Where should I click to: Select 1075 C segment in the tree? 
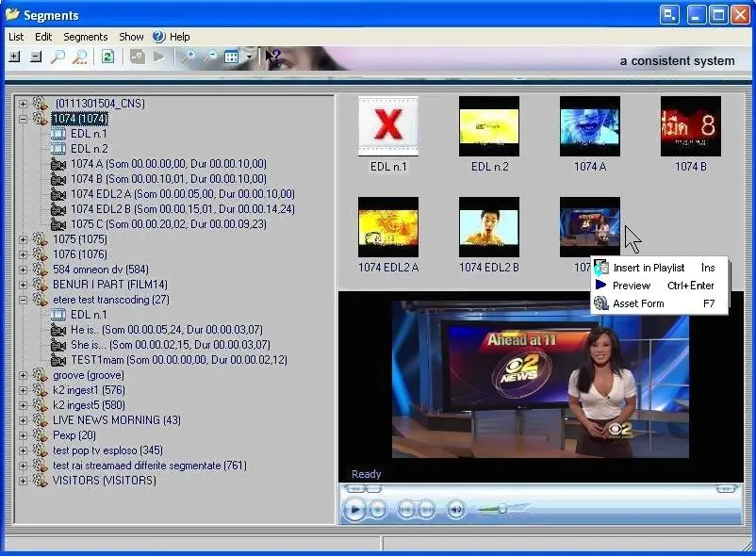click(x=168, y=224)
